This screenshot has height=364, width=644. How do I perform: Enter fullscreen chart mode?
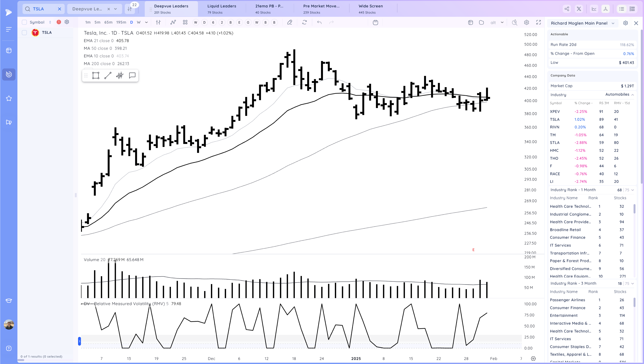coord(538,23)
